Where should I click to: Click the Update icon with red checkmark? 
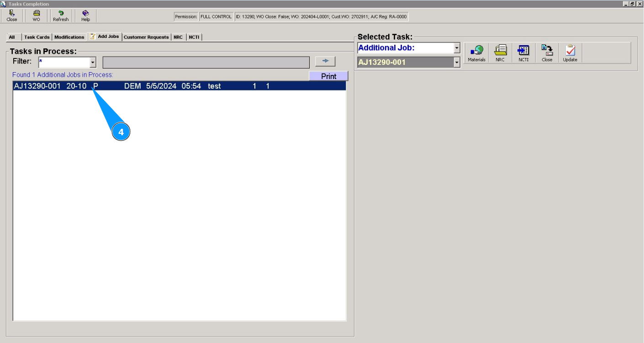(x=570, y=53)
